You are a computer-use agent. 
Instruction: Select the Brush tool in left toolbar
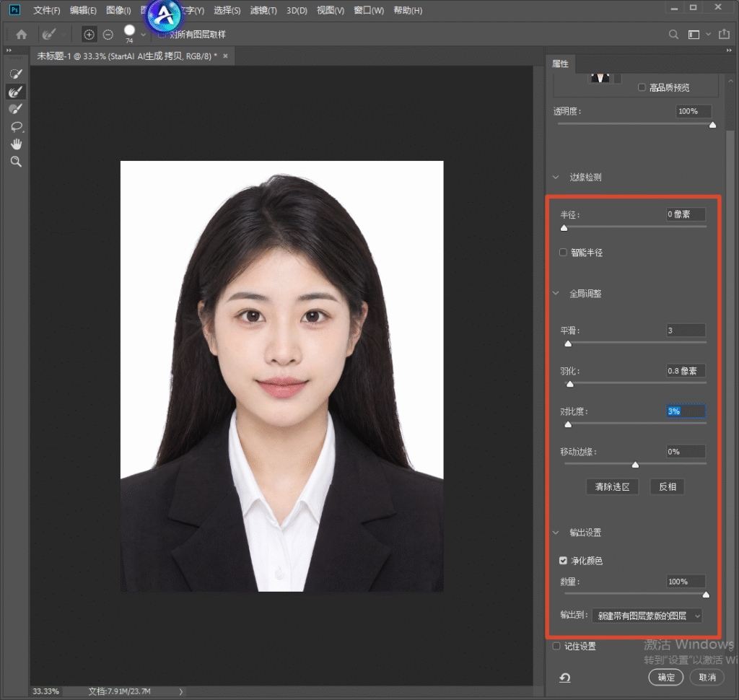16,109
